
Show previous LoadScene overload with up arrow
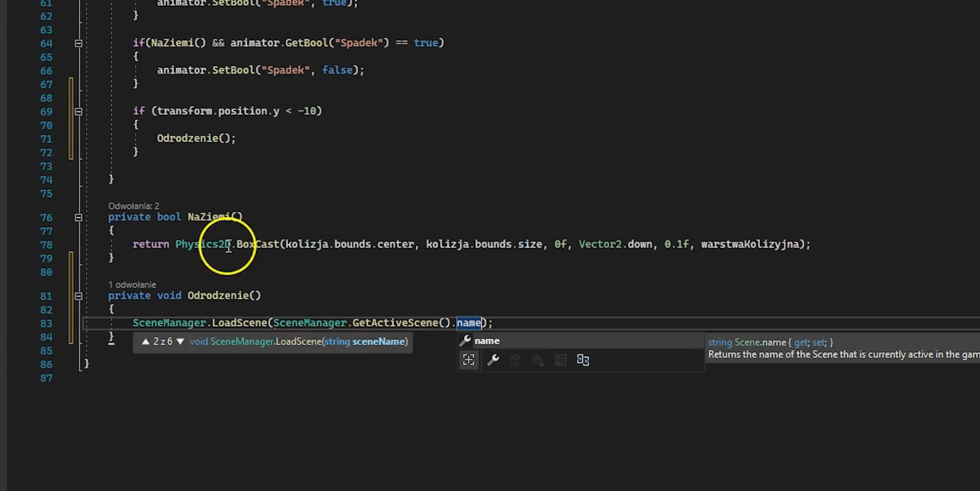pyautogui.click(x=146, y=341)
